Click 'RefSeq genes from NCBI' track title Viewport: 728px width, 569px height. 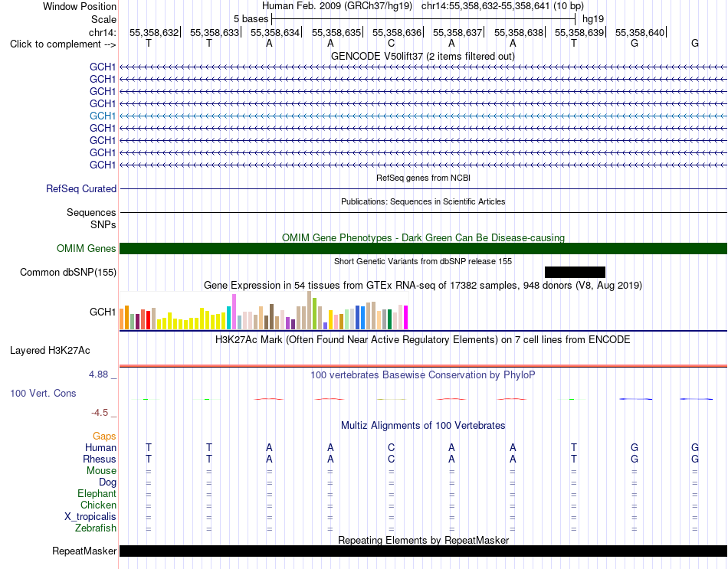click(x=424, y=178)
